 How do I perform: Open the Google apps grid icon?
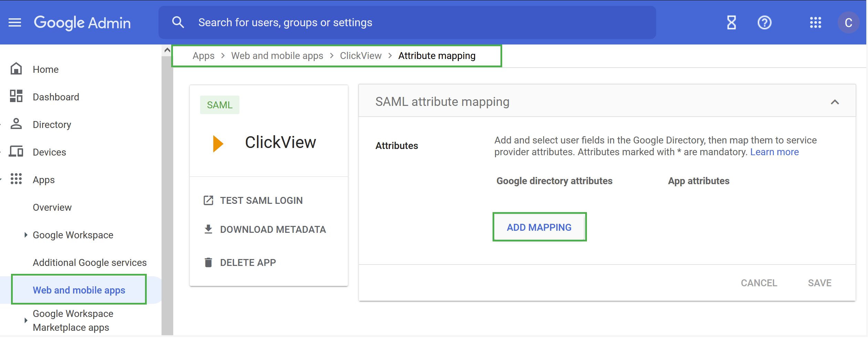click(815, 23)
